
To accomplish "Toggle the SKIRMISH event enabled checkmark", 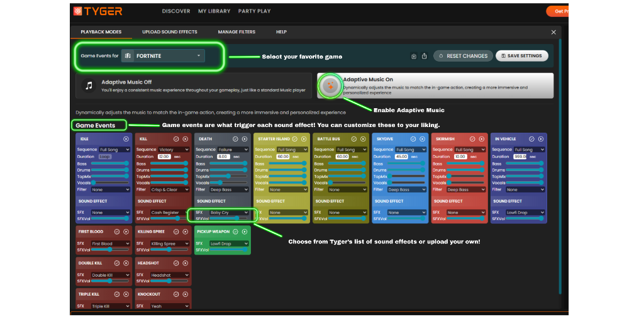I will click(472, 139).
